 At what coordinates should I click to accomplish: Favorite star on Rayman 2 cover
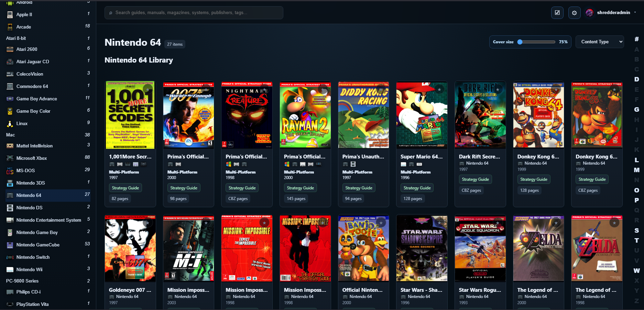323,89
